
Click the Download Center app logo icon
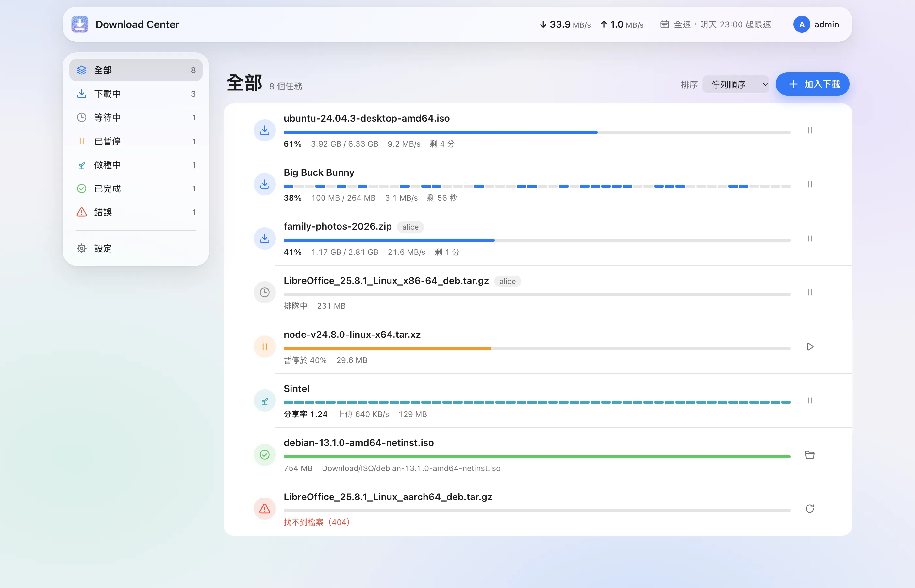pyautogui.click(x=79, y=24)
